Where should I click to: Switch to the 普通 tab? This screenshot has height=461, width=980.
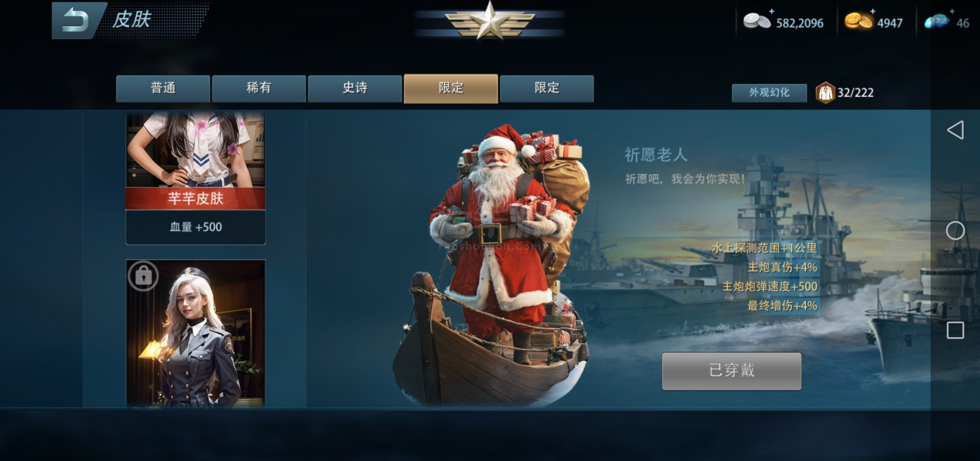click(163, 88)
